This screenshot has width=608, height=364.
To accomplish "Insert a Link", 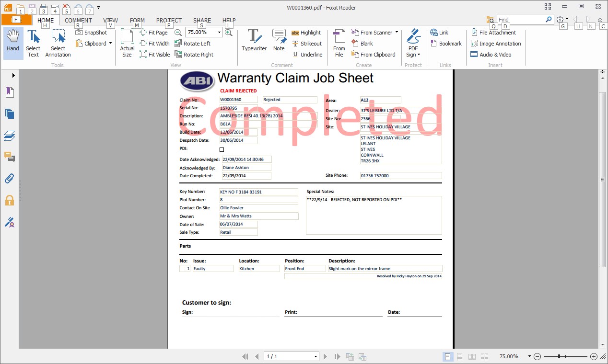I will [439, 33].
